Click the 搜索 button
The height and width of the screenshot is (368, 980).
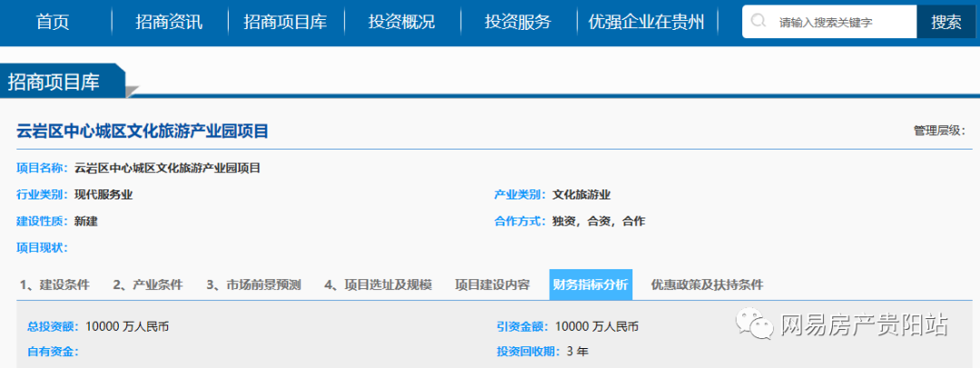pyautogui.click(x=946, y=22)
